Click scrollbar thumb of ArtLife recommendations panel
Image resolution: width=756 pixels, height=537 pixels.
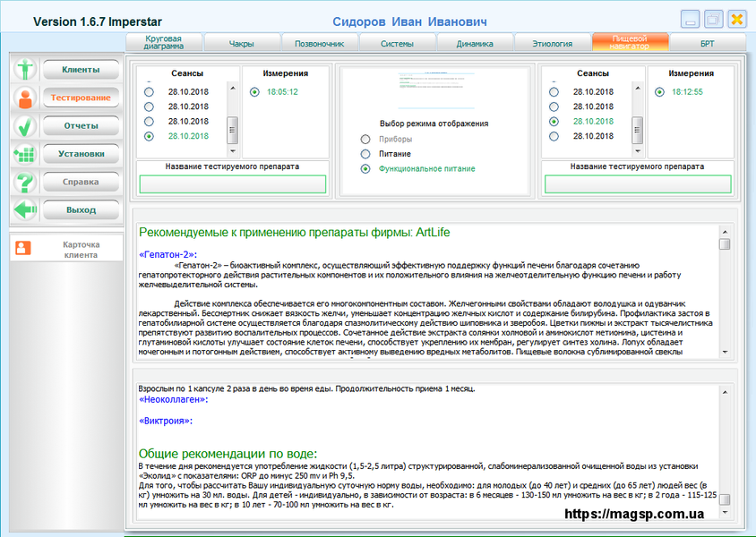pyautogui.click(x=725, y=243)
